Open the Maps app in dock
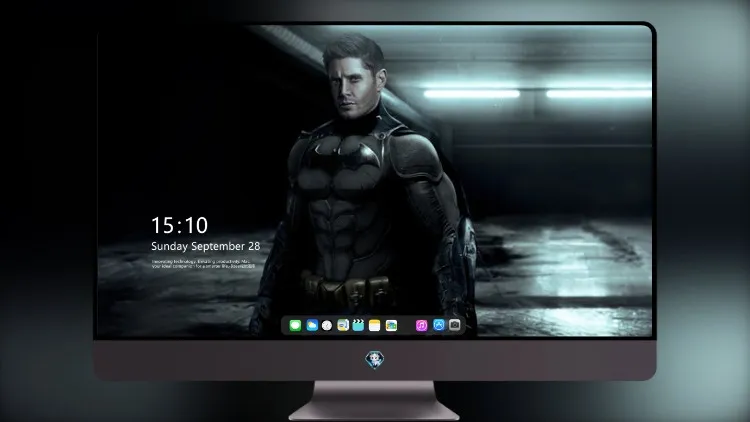750x422 pixels. coord(343,326)
